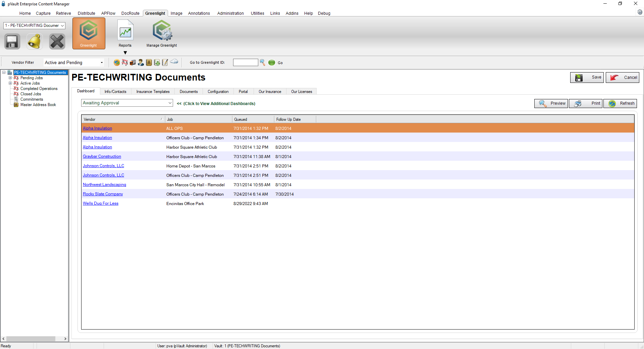This screenshot has height=349, width=644.
Task: Click the Preview button
Action: (x=551, y=103)
